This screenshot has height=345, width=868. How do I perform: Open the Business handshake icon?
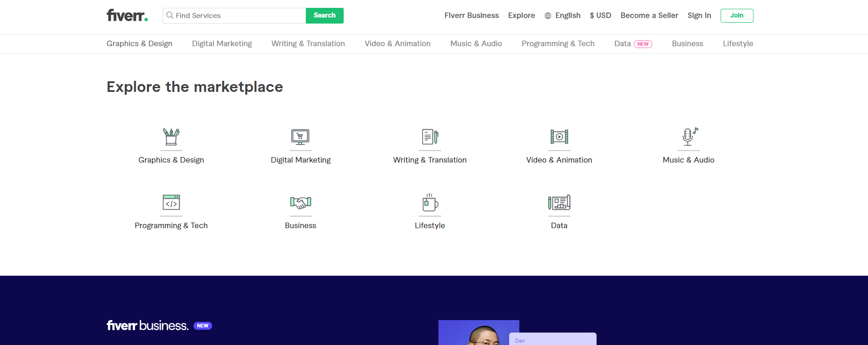click(301, 202)
